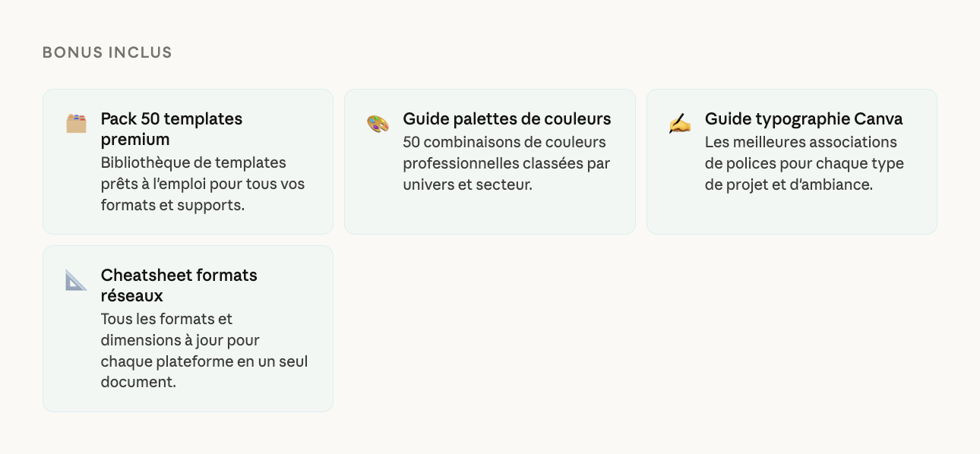Select the "Pack 50 templates premium" title

[x=171, y=129]
